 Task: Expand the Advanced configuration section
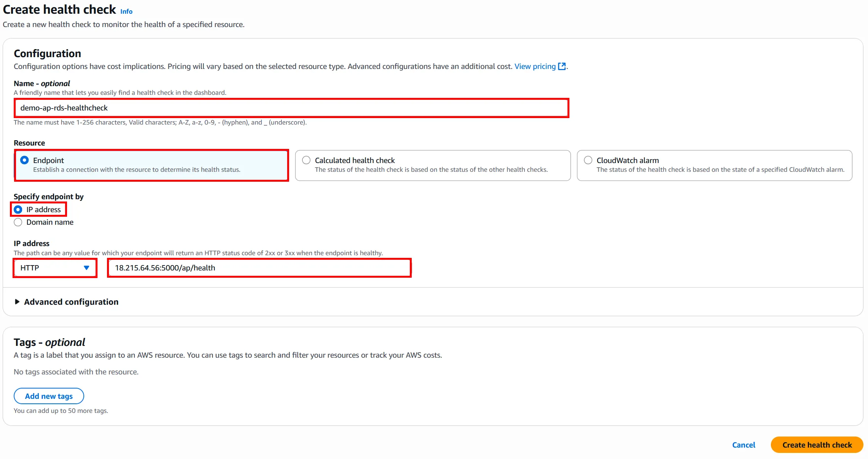(x=71, y=302)
